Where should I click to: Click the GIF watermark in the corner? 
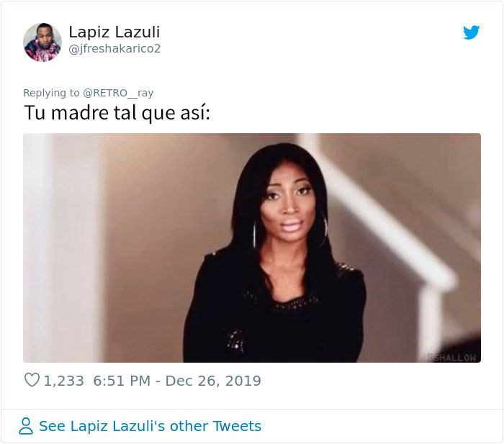452,358
